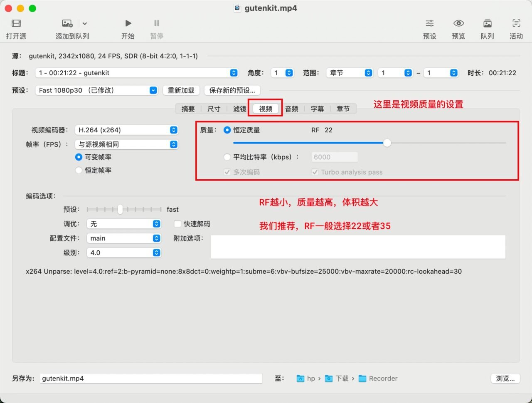Screen dimensions: 532x403
Task: Select the Constant Framerate (恒定帧率) radio button
Action: [79, 170]
